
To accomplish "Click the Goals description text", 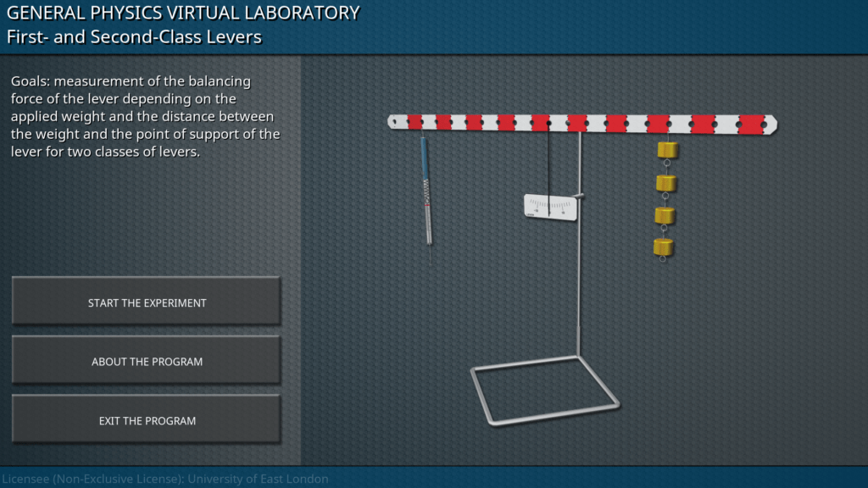I will (145, 117).
